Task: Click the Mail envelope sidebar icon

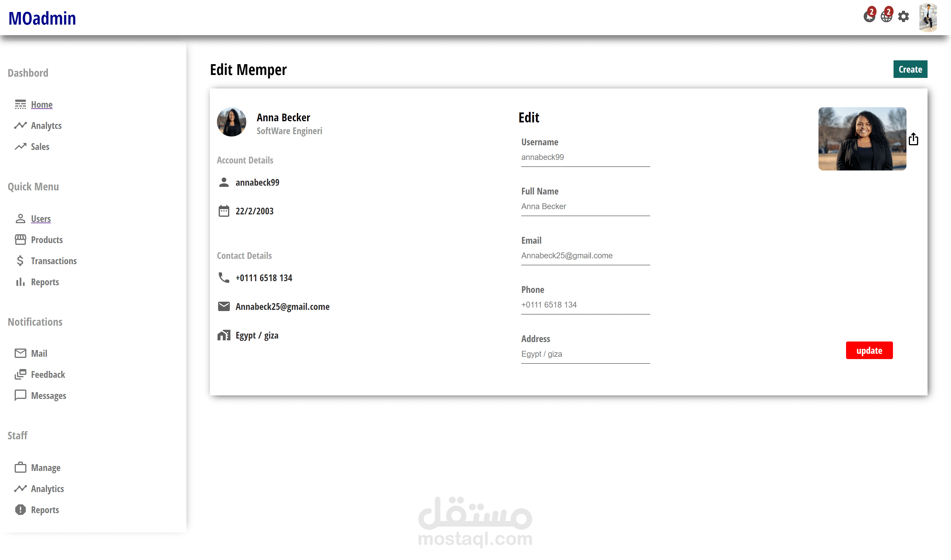Action: 21,353
